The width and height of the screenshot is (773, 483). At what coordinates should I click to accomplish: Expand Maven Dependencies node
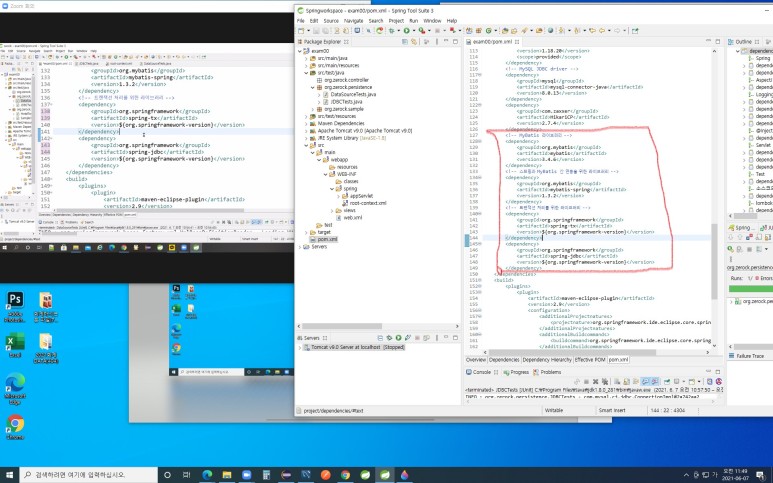306,124
